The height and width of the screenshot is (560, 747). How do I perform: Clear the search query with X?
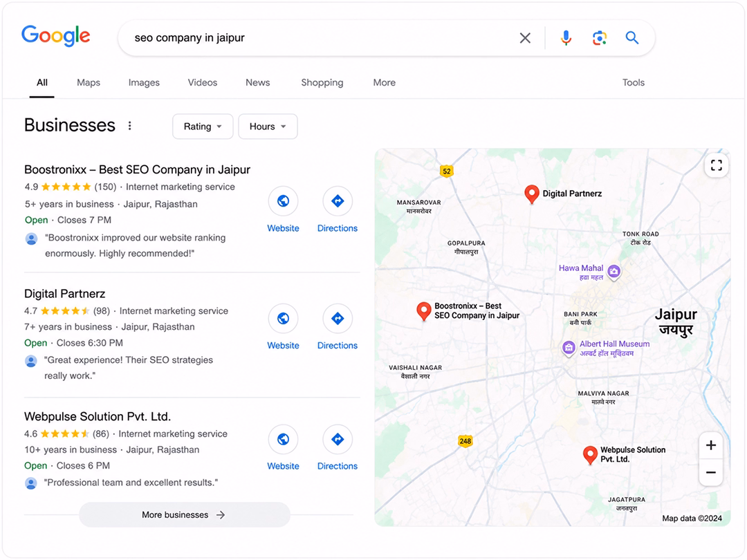[525, 37]
